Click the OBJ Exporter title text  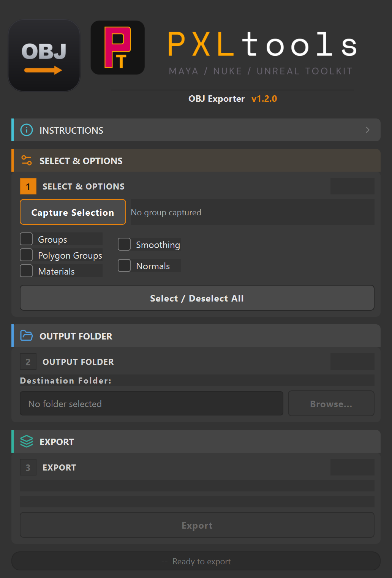(x=217, y=99)
